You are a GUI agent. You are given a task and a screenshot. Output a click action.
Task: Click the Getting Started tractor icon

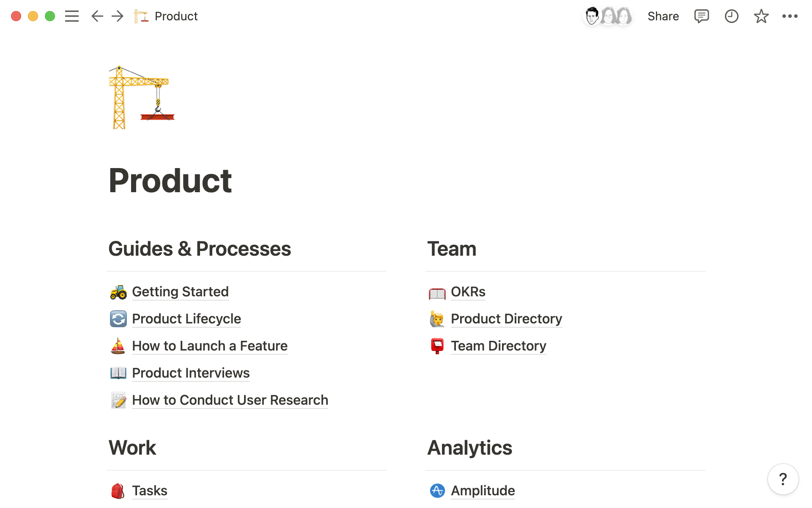(118, 291)
